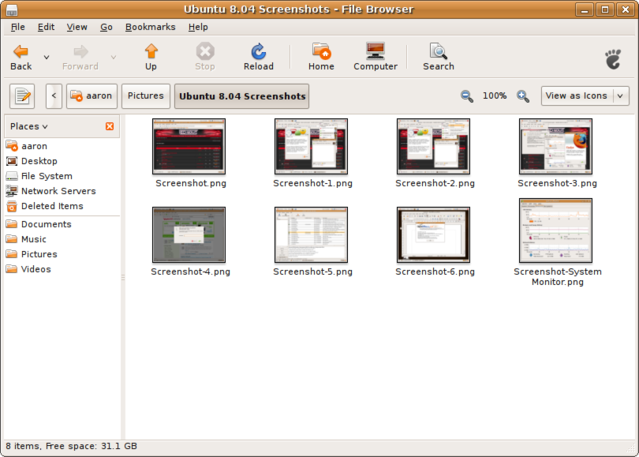The width and height of the screenshot is (639, 457).
Task: Click the GNOME foot activity icon
Action: point(613,59)
